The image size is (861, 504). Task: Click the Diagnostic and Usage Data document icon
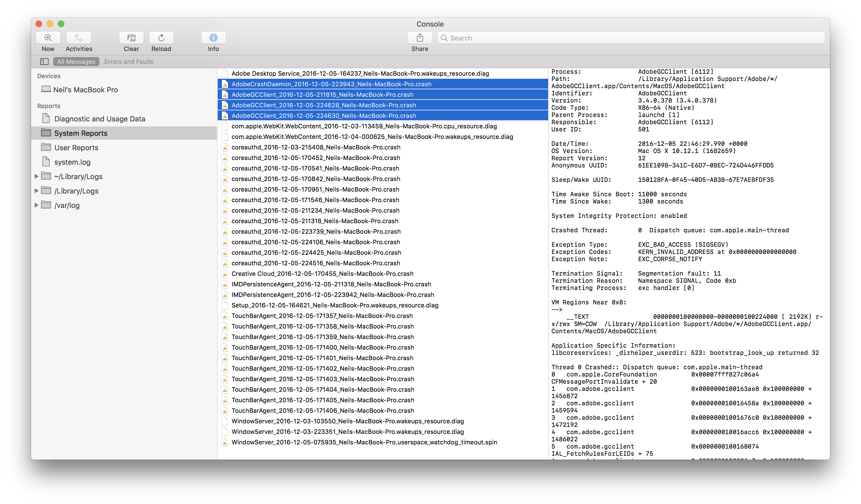[x=46, y=118]
